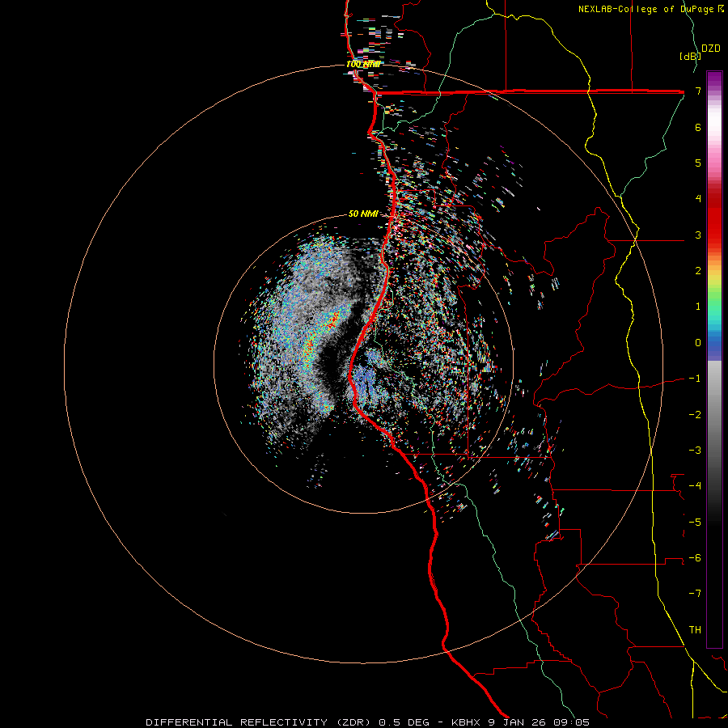Click the DIFFERENTIAL REFLECTIVITY (ZDR) caption text
Viewport: 728px width, 728px height.
click(260, 722)
